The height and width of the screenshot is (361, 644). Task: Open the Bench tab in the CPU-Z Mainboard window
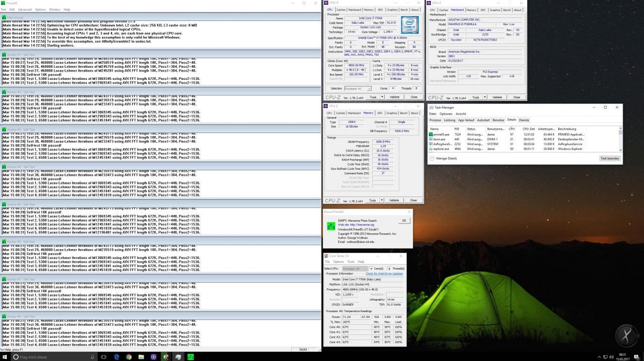(507, 10)
